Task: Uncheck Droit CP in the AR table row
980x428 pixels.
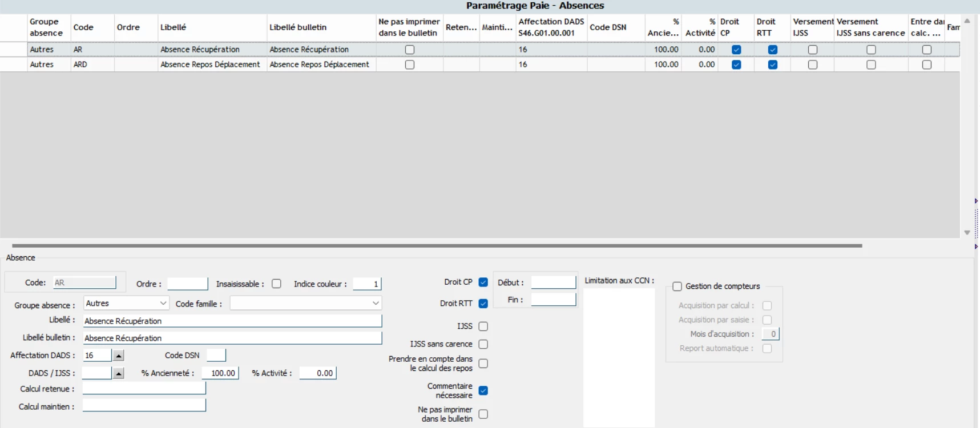Action: [736, 50]
